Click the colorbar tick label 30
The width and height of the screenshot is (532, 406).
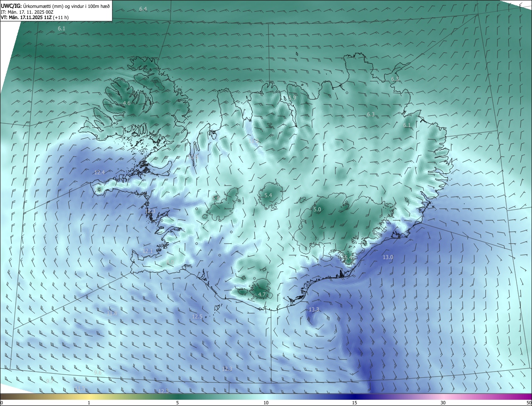pos(443,403)
